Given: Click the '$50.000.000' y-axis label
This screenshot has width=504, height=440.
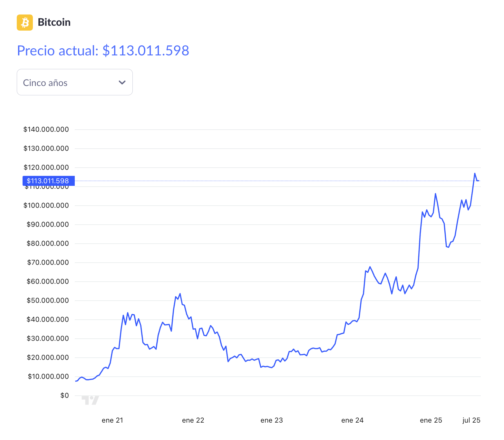Looking at the screenshot, I should click(48, 301).
